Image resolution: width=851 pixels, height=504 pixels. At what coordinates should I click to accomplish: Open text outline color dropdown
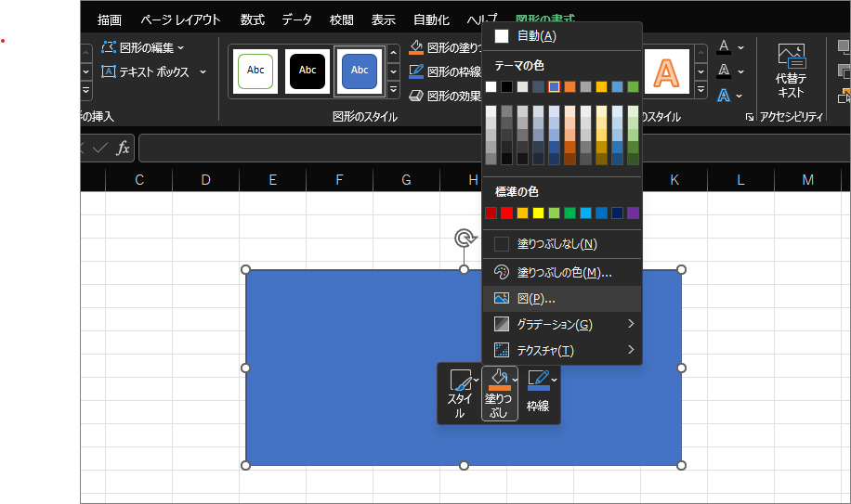pos(740,71)
